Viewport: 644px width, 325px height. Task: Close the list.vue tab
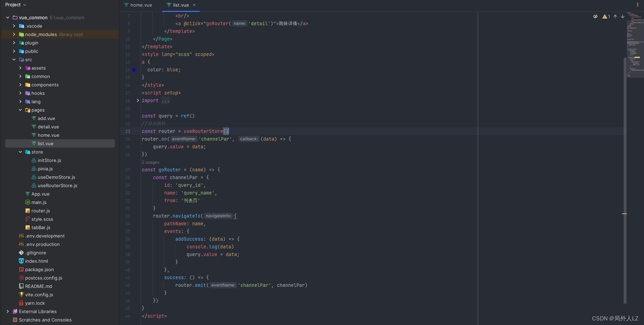coord(194,5)
